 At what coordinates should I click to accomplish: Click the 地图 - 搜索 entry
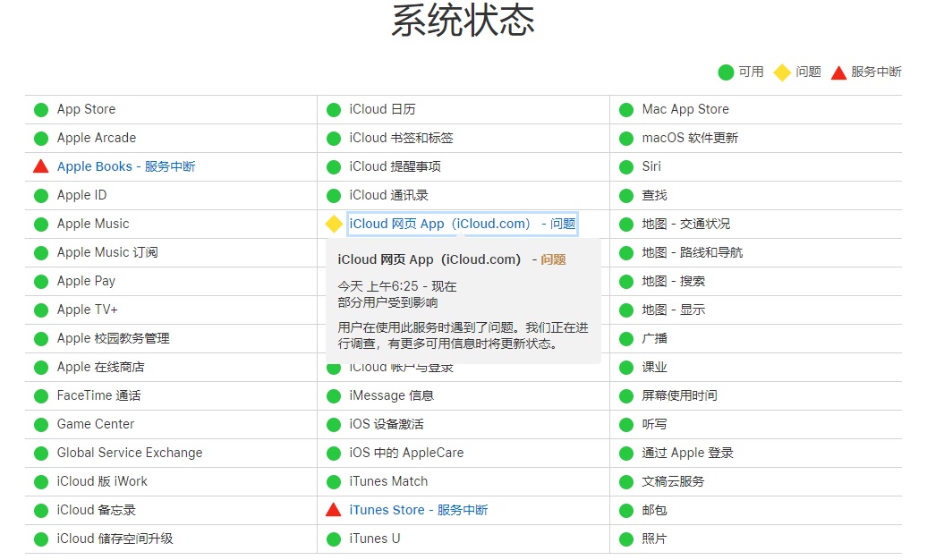[674, 281]
